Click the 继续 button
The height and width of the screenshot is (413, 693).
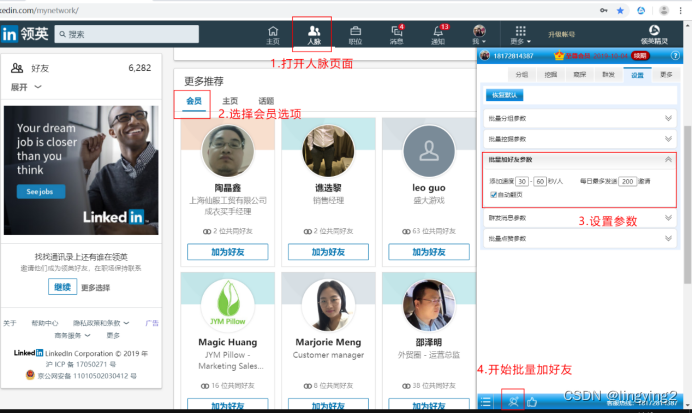tap(62, 287)
